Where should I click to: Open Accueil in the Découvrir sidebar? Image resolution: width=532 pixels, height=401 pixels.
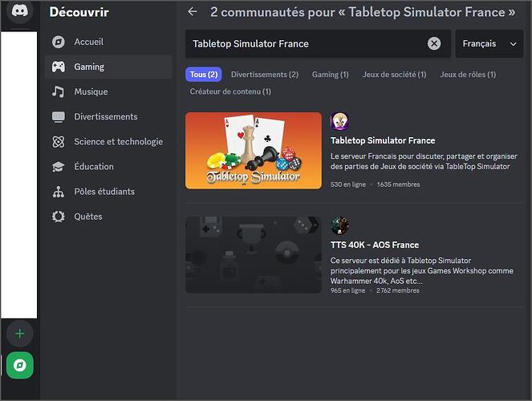pos(108,42)
